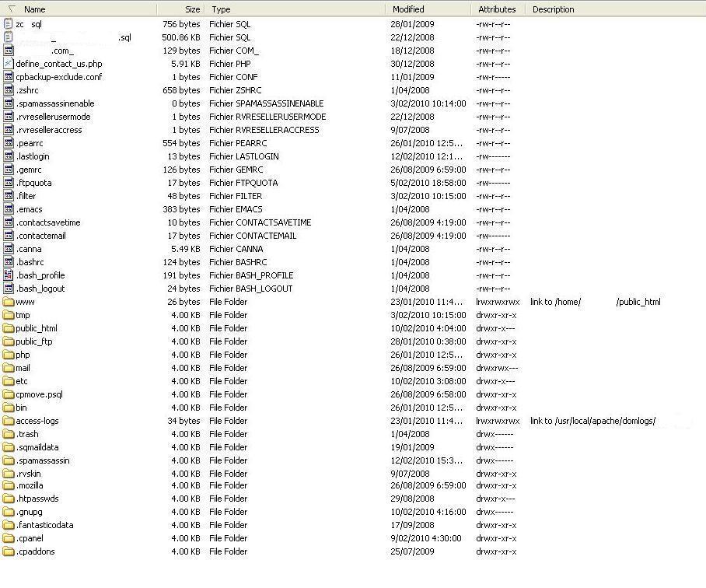This screenshot has height=588, width=706.
Task: Click the sort arrow in Name header
Action: tap(12, 9)
